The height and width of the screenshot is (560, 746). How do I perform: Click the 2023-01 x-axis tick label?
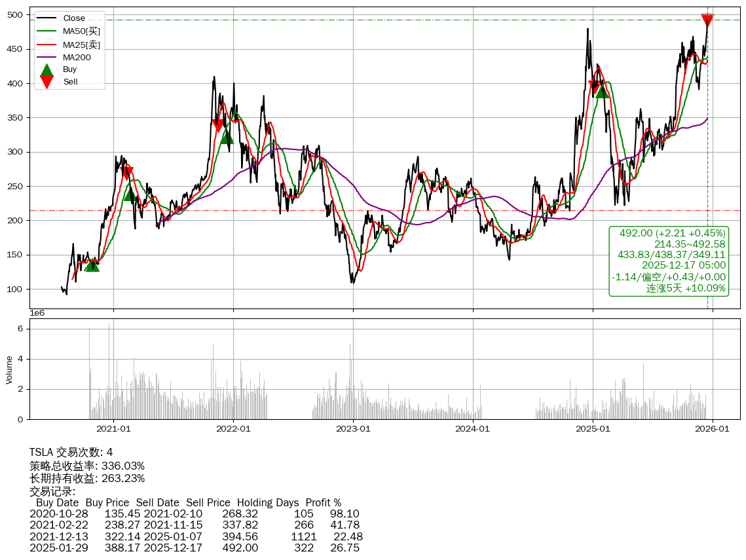coord(353,429)
